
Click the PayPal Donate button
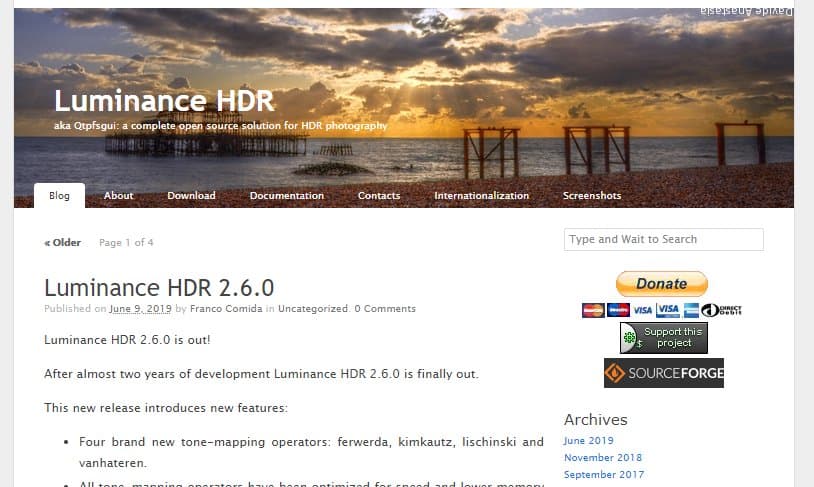pyautogui.click(x=661, y=284)
